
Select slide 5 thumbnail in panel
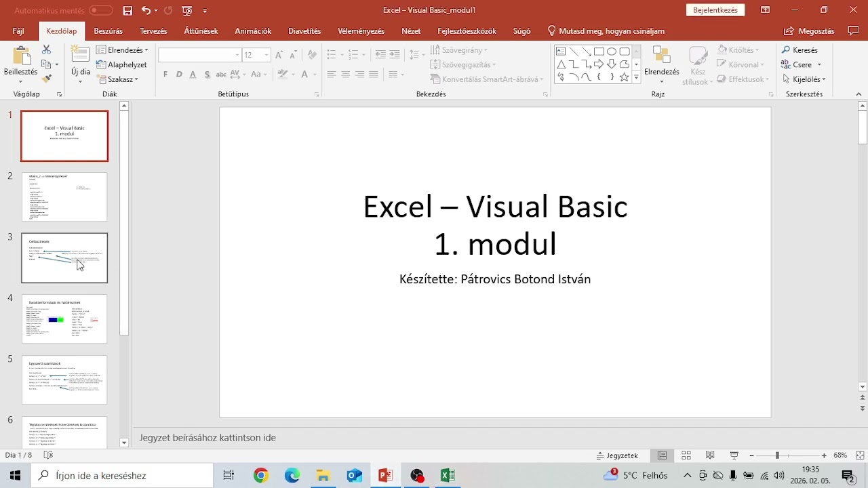point(64,380)
